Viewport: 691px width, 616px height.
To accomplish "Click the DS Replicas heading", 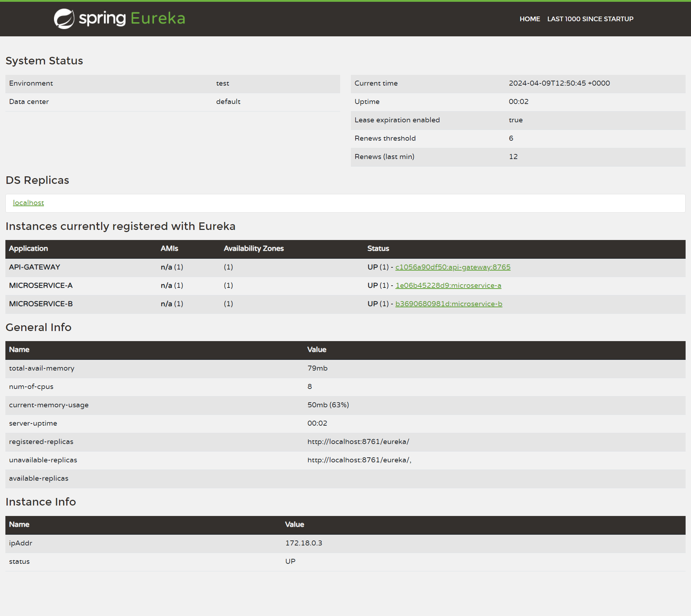I will tap(37, 180).
